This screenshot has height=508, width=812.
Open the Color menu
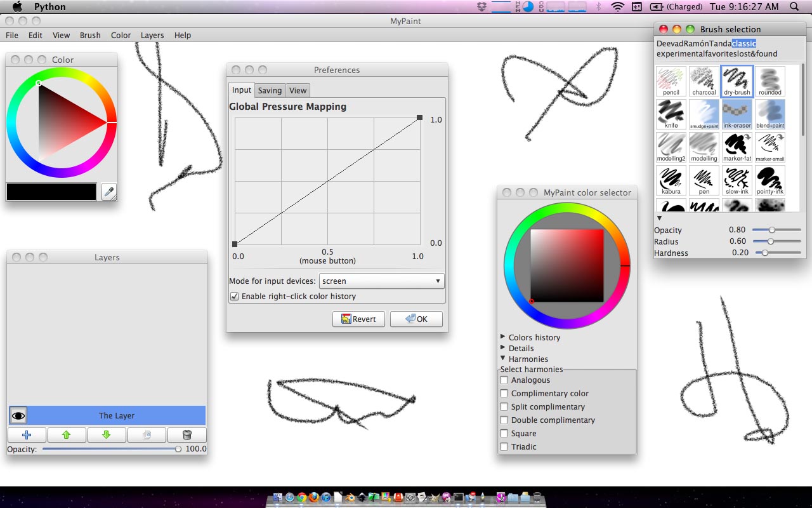click(x=121, y=36)
